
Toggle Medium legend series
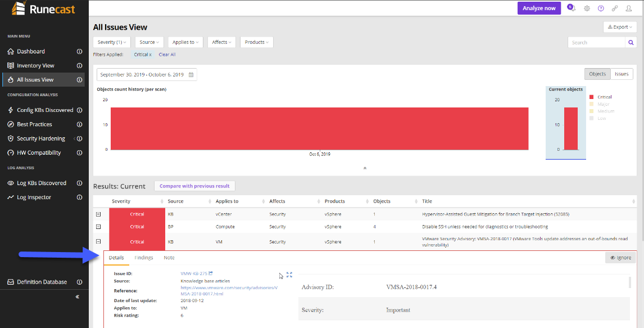[x=602, y=111]
